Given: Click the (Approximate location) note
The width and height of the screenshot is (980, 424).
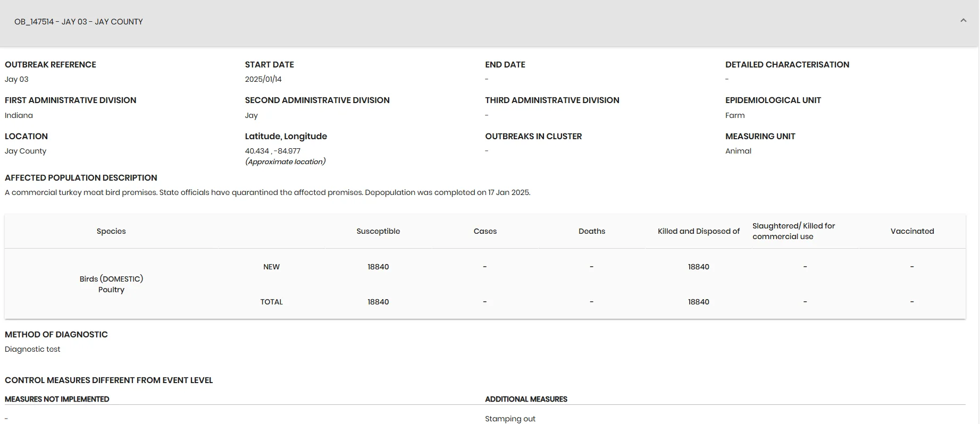Looking at the screenshot, I should pos(286,162).
